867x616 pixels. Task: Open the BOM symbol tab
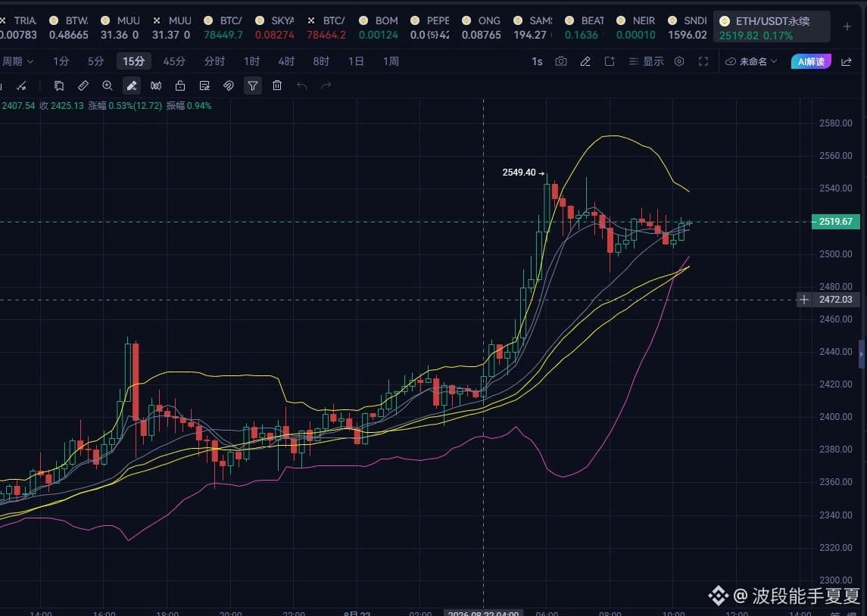pos(379,27)
